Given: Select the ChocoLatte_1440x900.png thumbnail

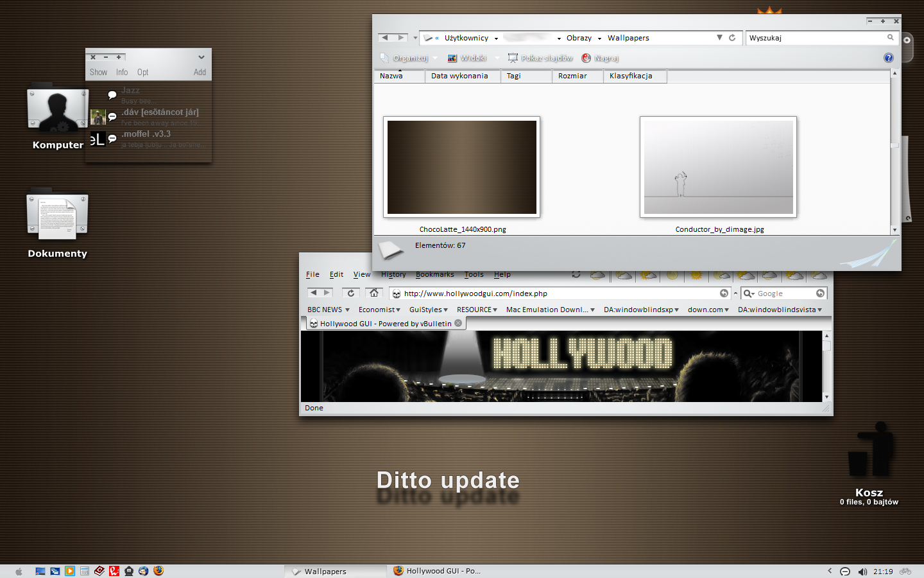Looking at the screenshot, I should pos(462,167).
